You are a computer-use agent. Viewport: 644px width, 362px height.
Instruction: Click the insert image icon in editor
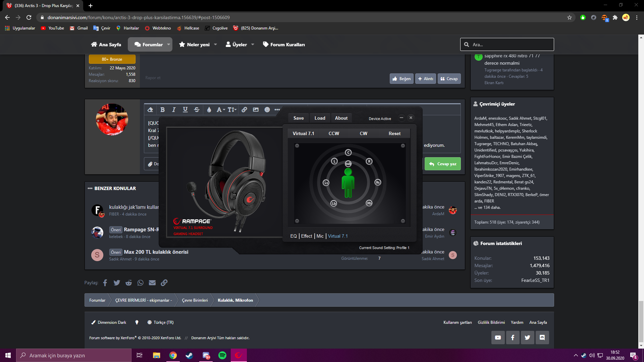coord(256,110)
